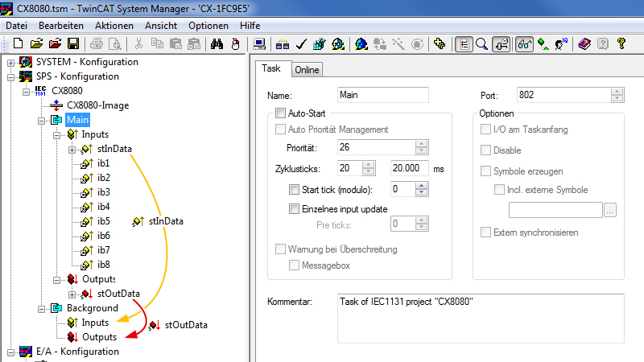Image resolution: width=644 pixels, height=362 pixels.
Task: Decrease the Zyklusticks value with down arrow
Action: [x=369, y=171]
